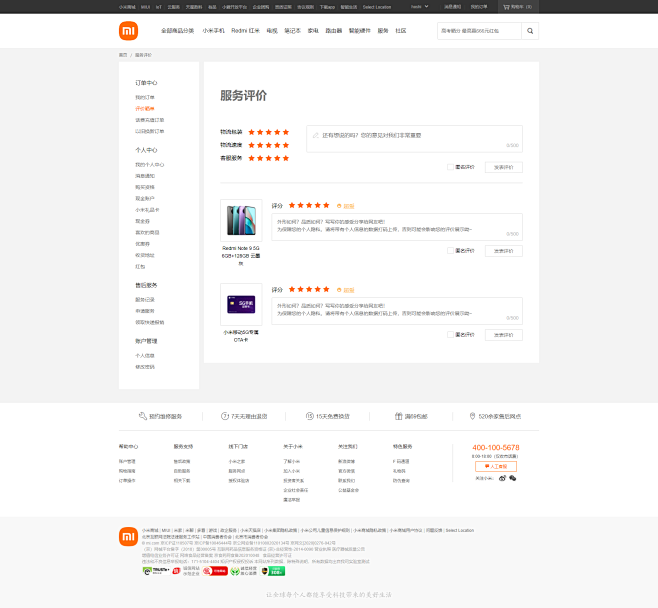Click the orange Mi logo in the header
This screenshot has width=658, height=608.
point(128,31)
